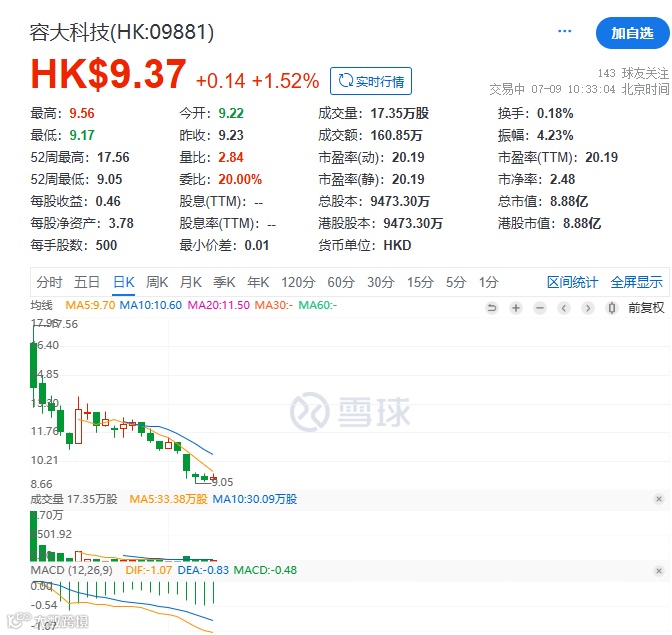This screenshot has height=635, width=672.
Task: Switch to 五日 chart tab
Action: (87, 282)
